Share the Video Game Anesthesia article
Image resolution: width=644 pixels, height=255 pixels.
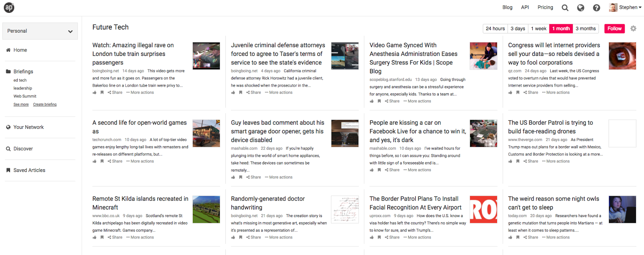[392, 102]
